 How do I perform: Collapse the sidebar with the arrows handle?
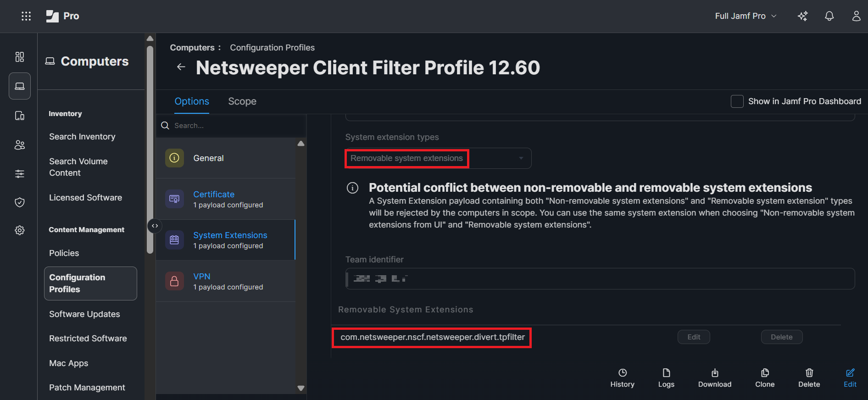[x=155, y=226]
